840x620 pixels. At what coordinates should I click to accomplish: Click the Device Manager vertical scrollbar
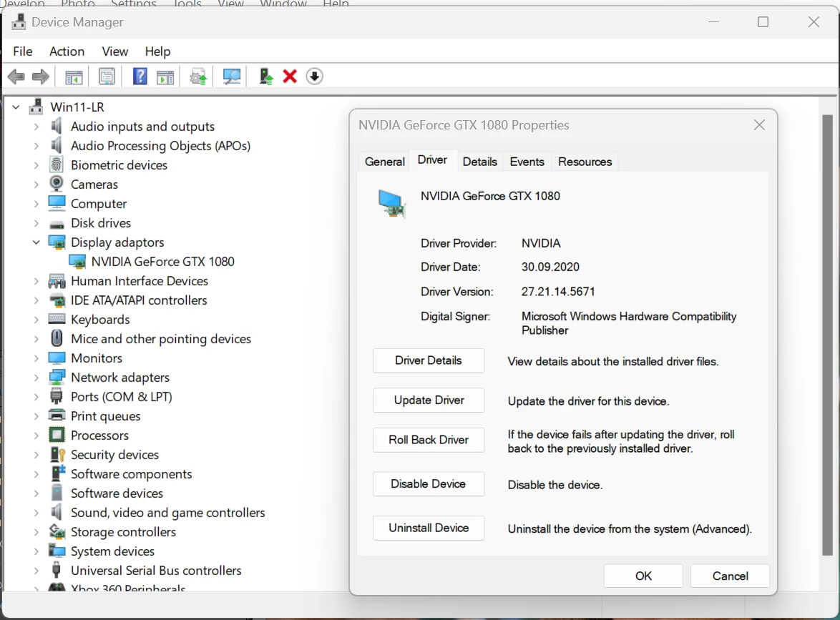pos(828,335)
